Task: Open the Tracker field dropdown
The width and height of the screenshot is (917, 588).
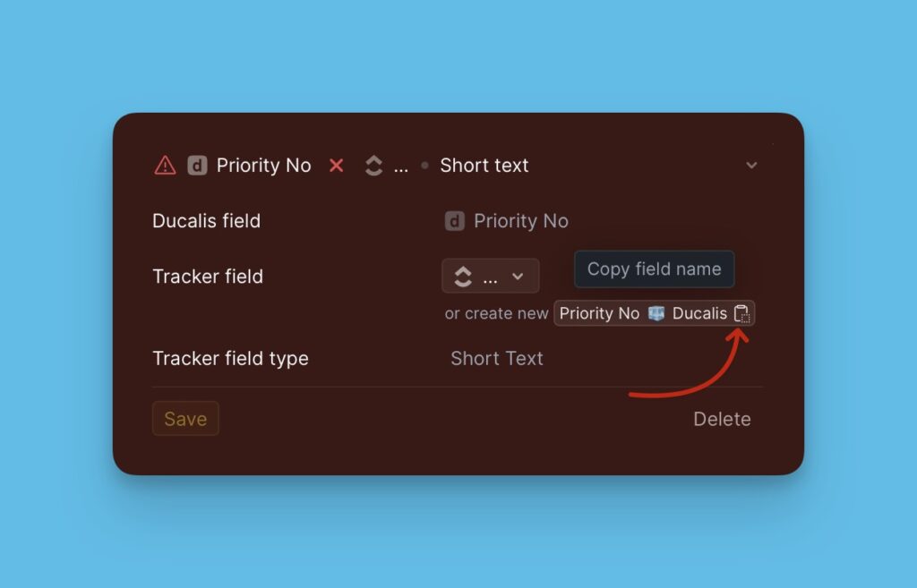Action: [490, 276]
